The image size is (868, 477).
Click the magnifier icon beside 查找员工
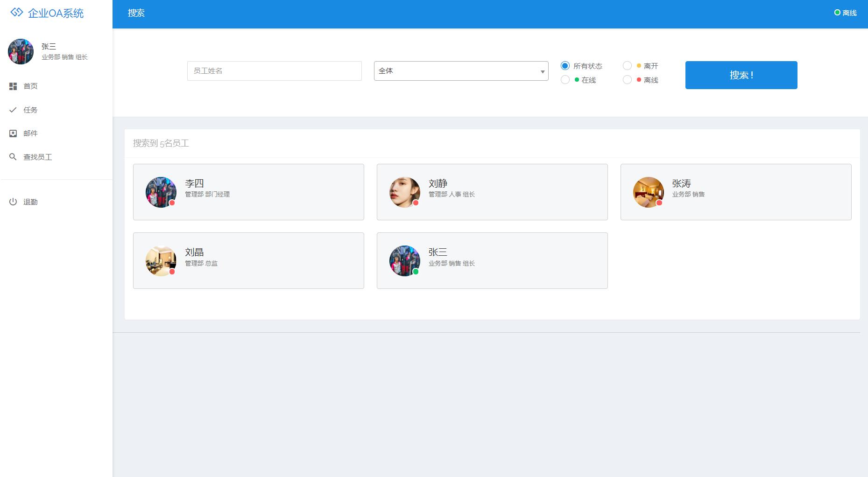click(x=13, y=157)
